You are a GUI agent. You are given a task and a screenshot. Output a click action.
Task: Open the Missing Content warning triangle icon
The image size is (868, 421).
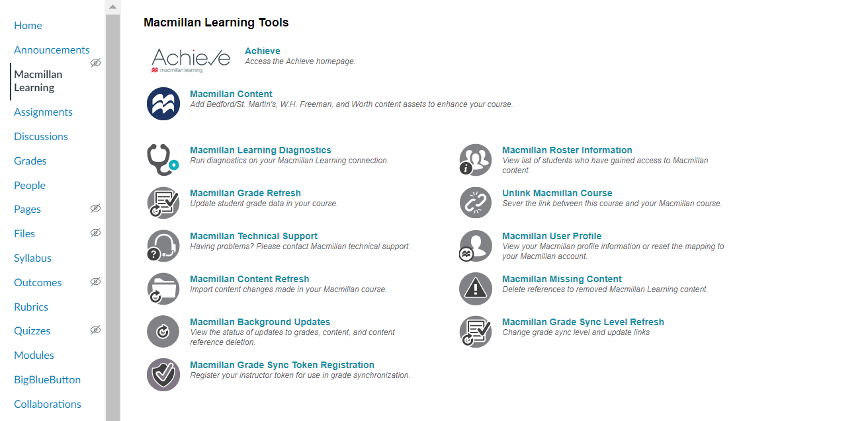pos(475,288)
